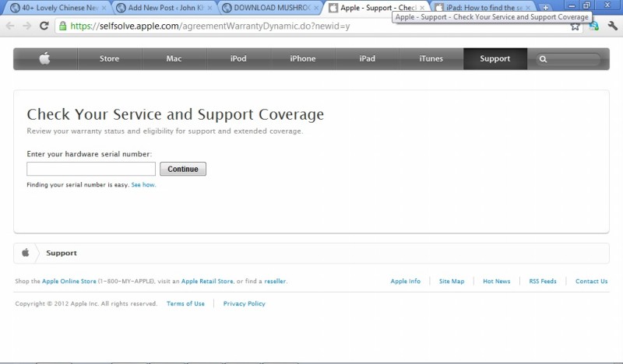Click the browser back arrow
This screenshot has width=623, height=364.
(10, 26)
